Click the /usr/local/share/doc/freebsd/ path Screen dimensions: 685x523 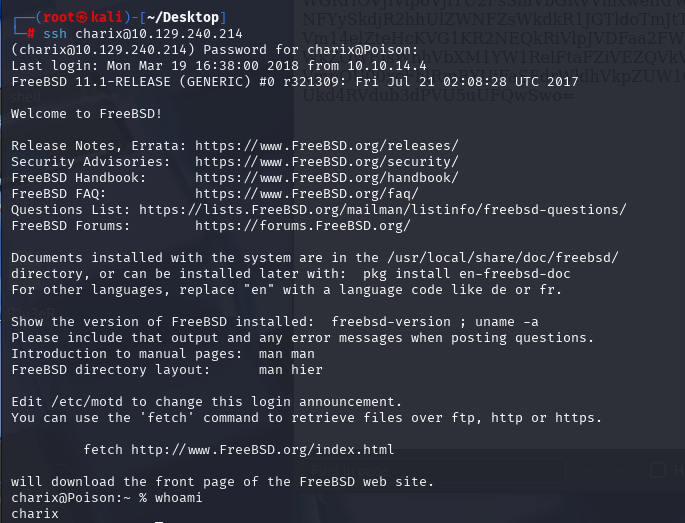point(503,258)
